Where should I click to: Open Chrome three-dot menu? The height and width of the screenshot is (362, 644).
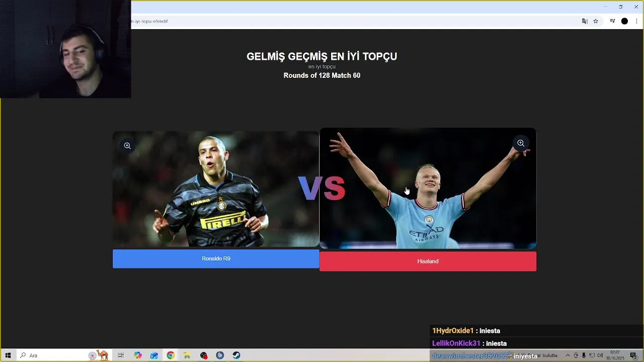tap(636, 21)
